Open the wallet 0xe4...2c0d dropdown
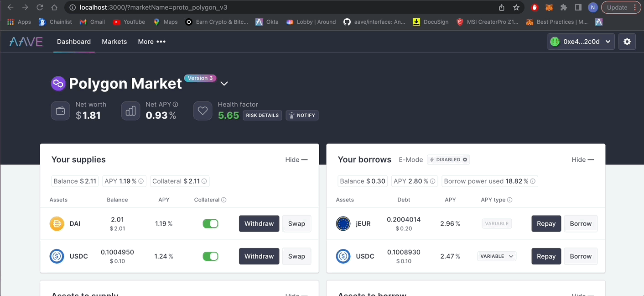Viewport: 644px width, 296px height. pyautogui.click(x=581, y=42)
